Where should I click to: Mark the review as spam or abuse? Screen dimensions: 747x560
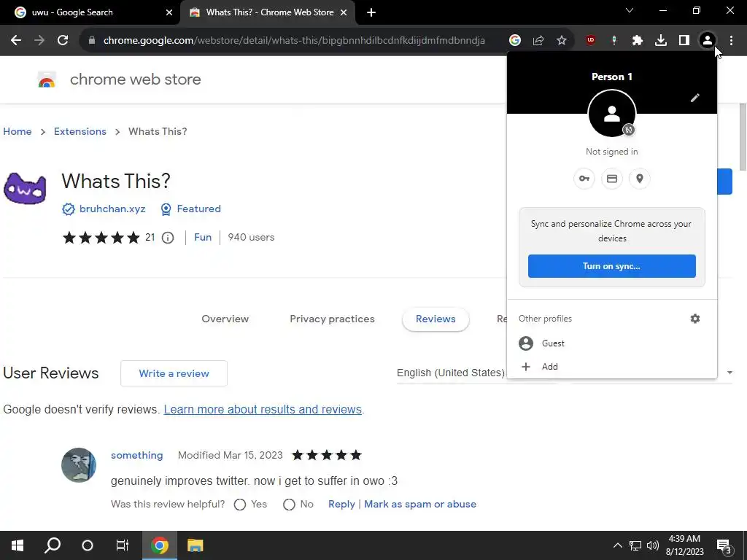pyautogui.click(x=420, y=505)
